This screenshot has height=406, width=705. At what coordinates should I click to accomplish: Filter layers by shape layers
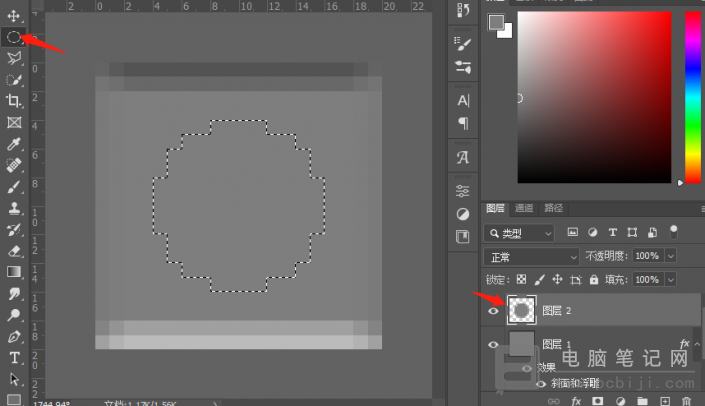[x=632, y=232]
